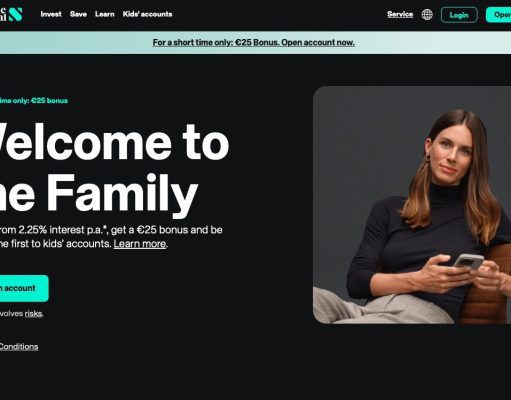Click the teal Open account hero button

coord(23,288)
